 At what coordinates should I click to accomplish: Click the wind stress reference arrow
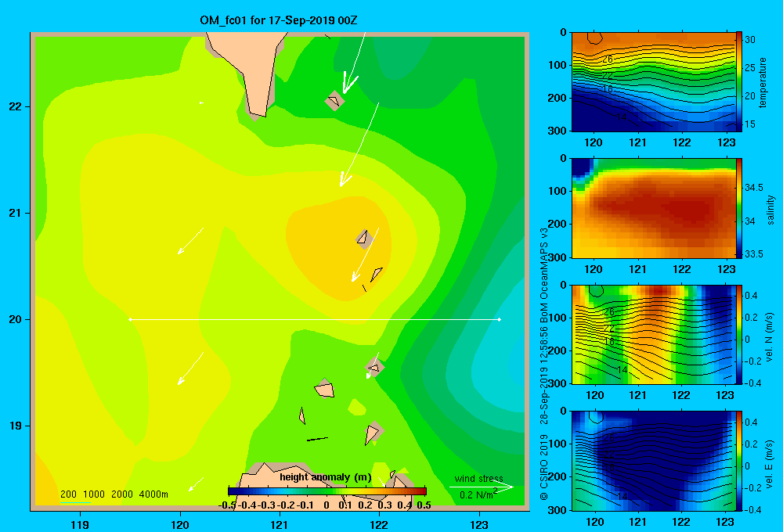482,487
